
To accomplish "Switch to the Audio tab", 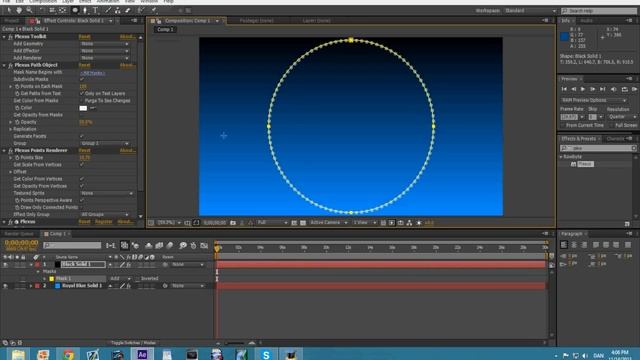I will [586, 20].
